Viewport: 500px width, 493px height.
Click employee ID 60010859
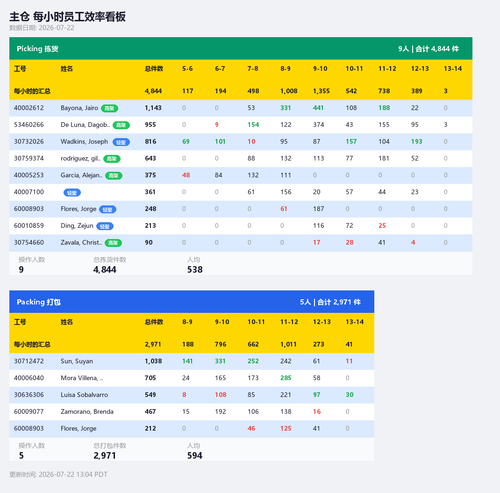point(29,226)
